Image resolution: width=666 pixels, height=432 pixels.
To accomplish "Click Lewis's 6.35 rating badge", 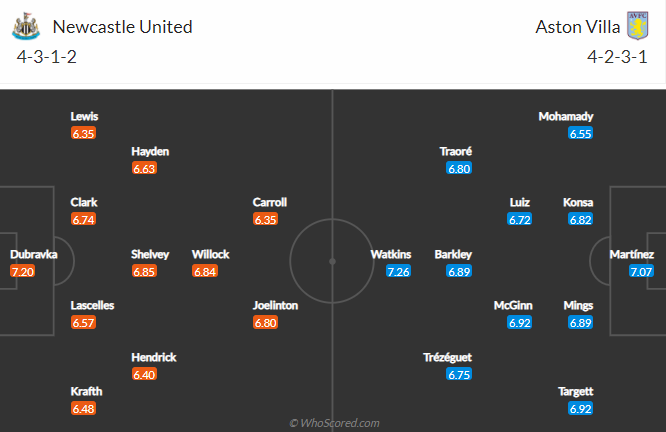I will pyautogui.click(x=84, y=133).
